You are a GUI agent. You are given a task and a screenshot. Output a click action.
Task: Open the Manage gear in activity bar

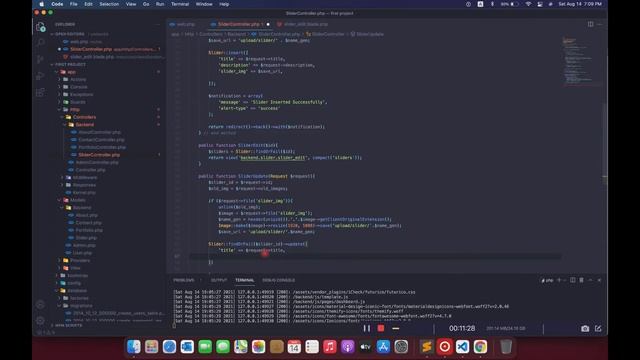pyautogui.click(x=40, y=321)
